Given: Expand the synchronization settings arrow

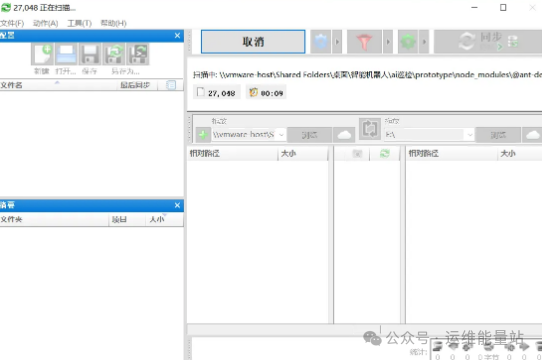Looking at the screenshot, I should click(x=424, y=42).
